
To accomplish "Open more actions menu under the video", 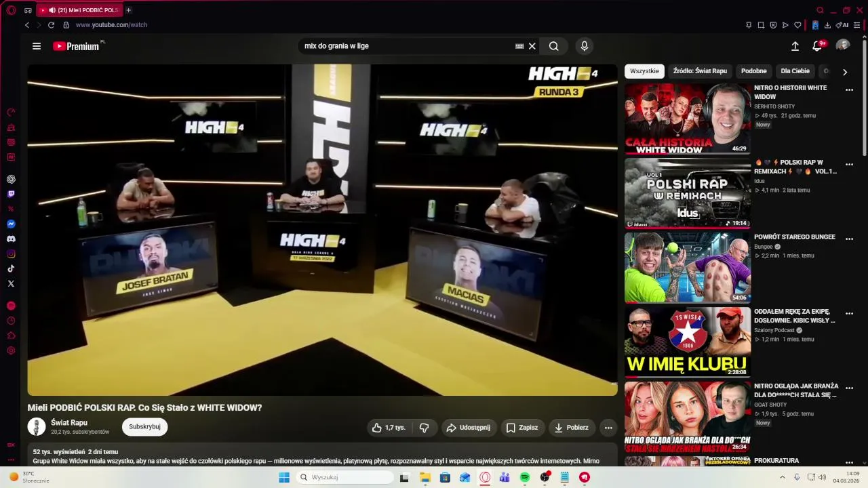I will (608, 428).
